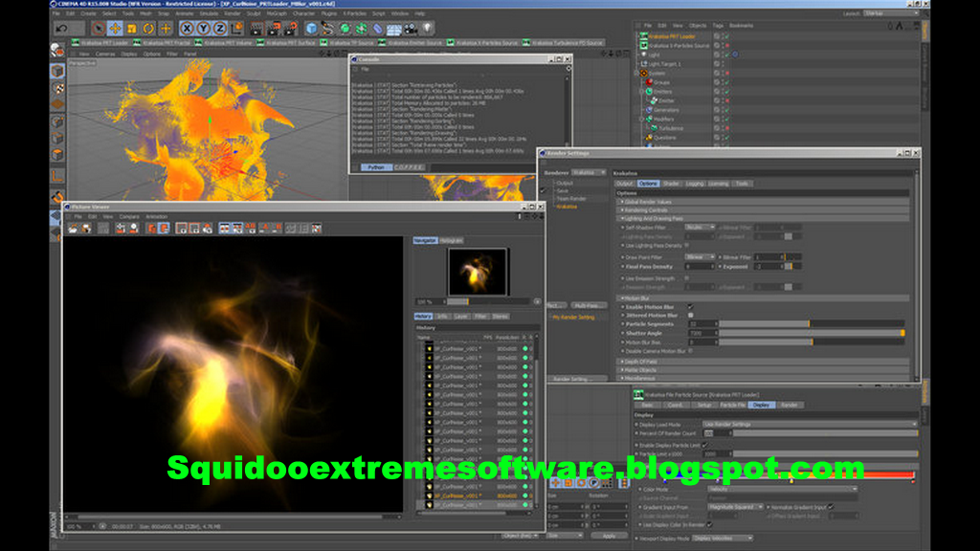The image size is (980, 551).
Task: Click the Undo arrow in main toolbar
Action: (61, 28)
